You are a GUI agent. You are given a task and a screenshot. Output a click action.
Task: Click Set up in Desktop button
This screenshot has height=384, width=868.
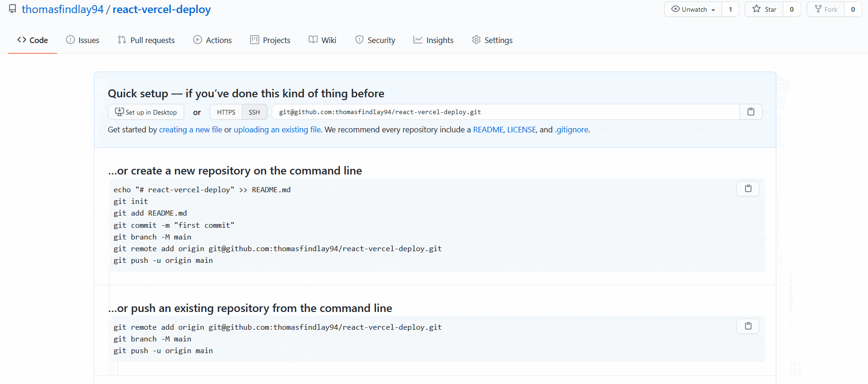pos(146,112)
